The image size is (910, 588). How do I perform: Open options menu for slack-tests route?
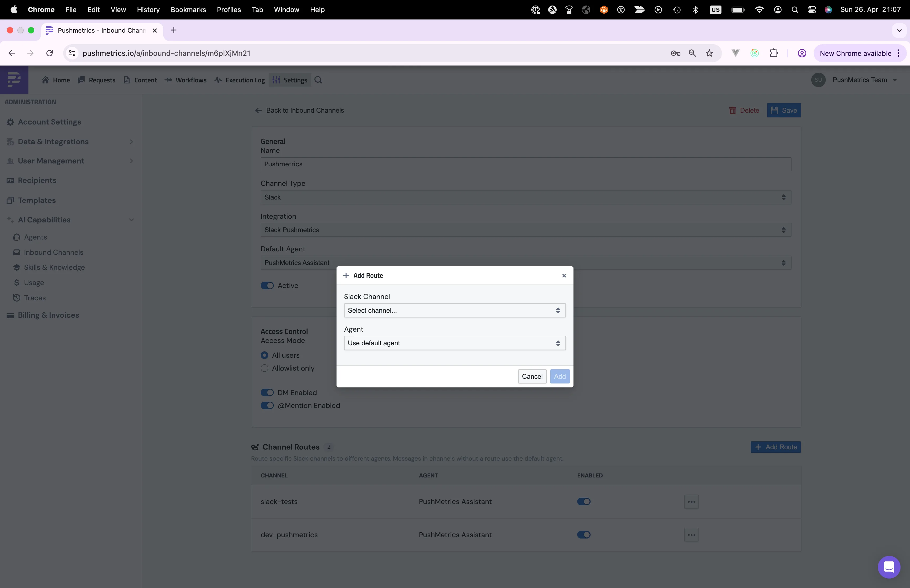(691, 502)
